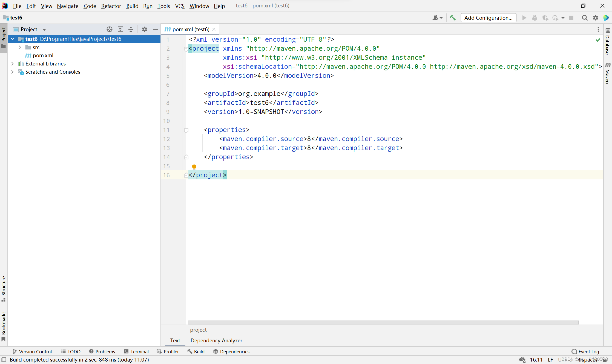This screenshot has width=612, height=364.
Task: Open the File menu
Action: 17,6
